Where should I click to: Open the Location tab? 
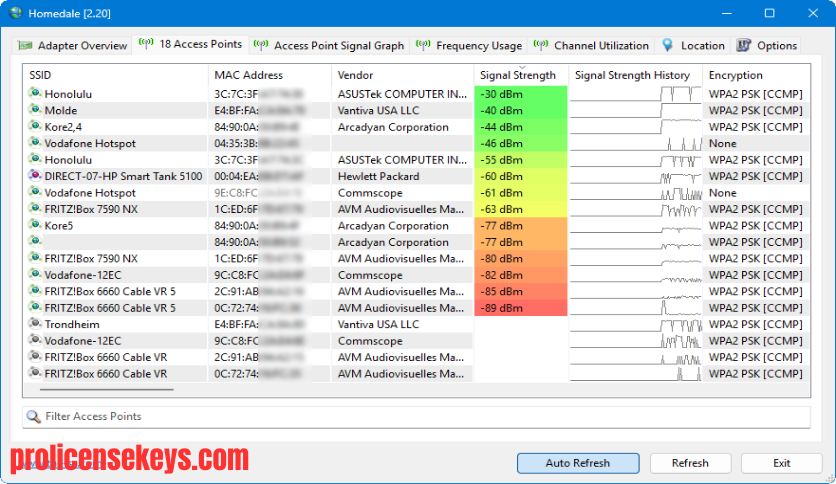693,45
